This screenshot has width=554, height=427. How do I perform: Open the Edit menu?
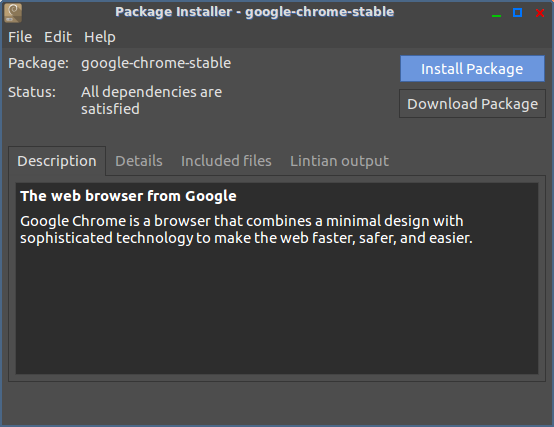pos(58,37)
